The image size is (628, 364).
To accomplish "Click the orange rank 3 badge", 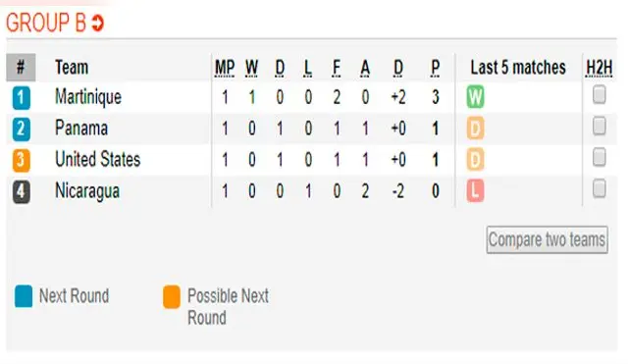I will pyautogui.click(x=22, y=161).
